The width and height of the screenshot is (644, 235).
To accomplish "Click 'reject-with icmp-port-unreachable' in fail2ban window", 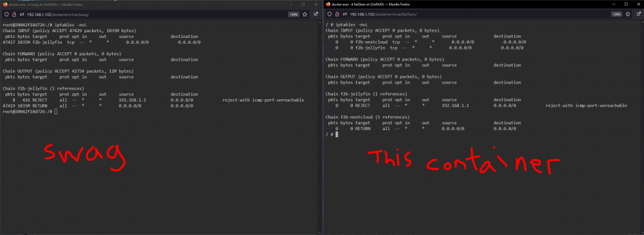I will 586,106.
